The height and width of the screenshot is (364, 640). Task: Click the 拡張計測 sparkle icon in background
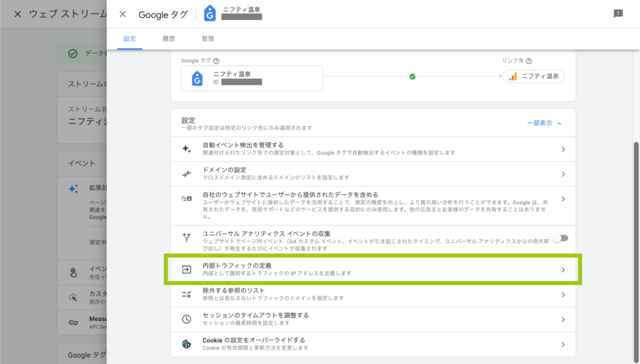pyautogui.click(x=74, y=189)
